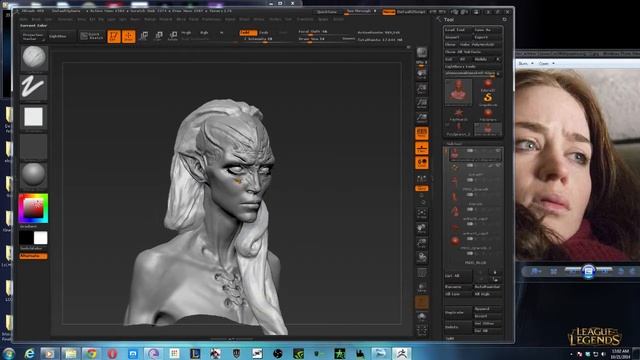
Task: Click the right-shelf Scale view icon
Action: pyautogui.click(x=422, y=243)
